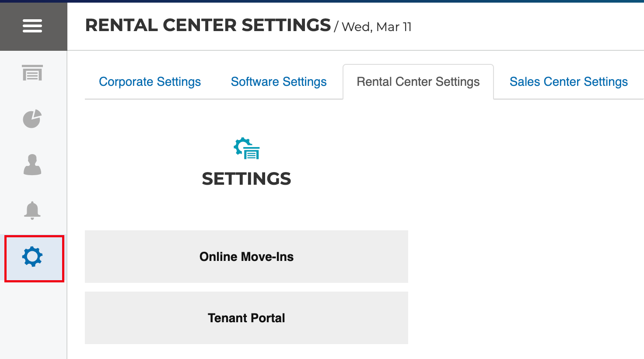Click the storage unit icon in sidebar
This screenshot has height=359, width=644.
tap(32, 73)
